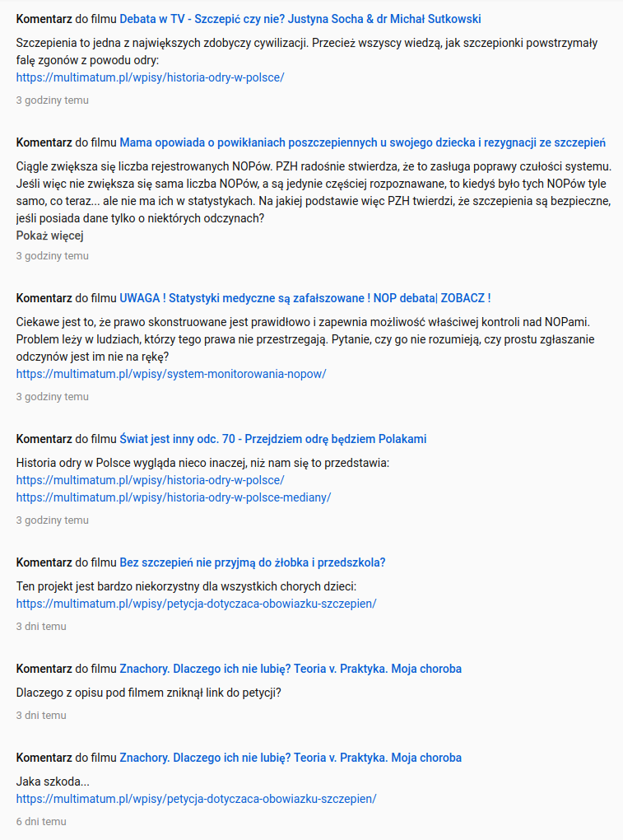Screen dimensions: 623x840
Task: Click the timestamp under the historia-odry-w-polsce-mediany link
Action: tap(52, 520)
